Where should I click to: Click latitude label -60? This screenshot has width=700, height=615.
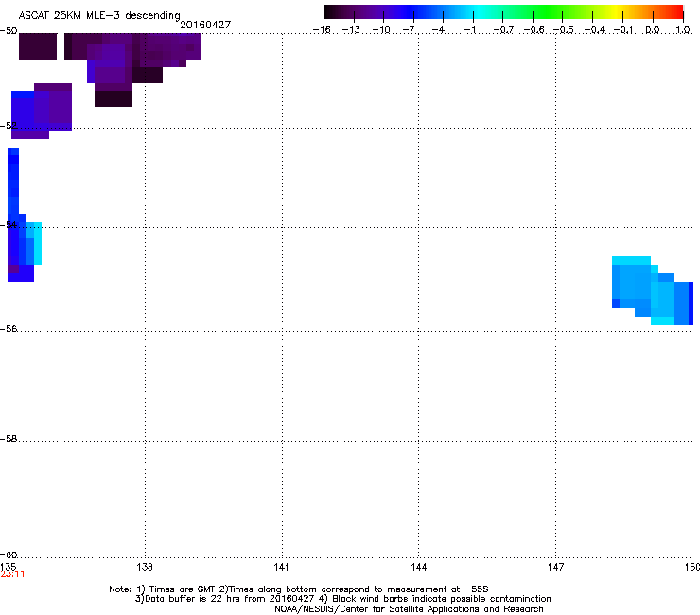coord(9,555)
